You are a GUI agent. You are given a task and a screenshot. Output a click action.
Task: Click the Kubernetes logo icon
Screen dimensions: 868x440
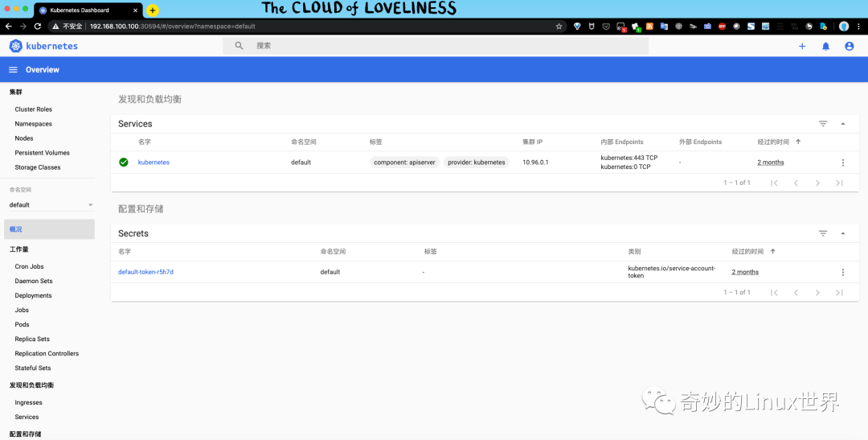[x=15, y=46]
